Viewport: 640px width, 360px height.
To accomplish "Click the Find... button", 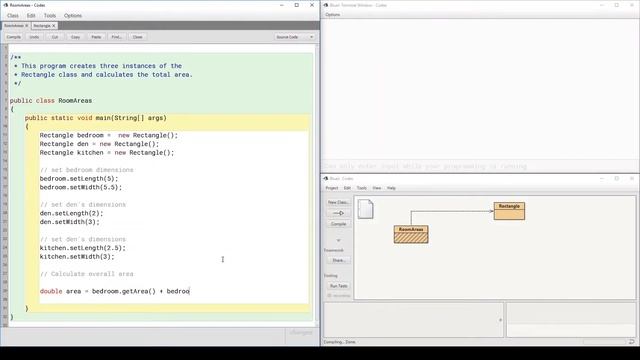I will pos(117,37).
